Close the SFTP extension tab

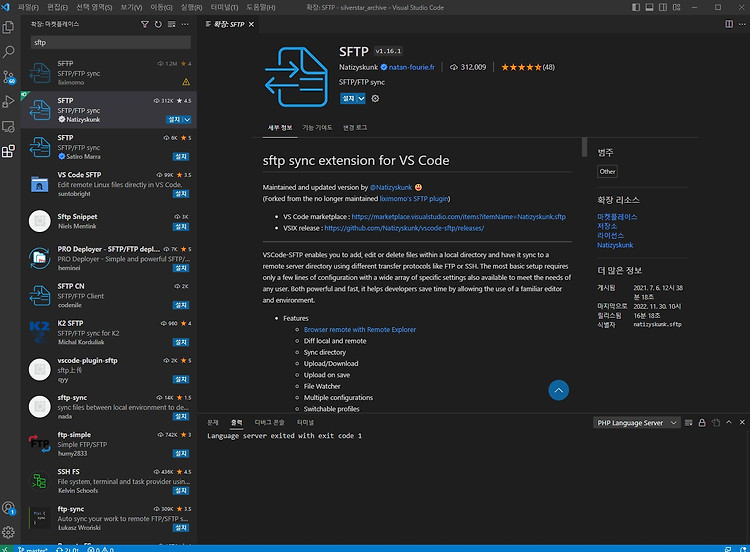tap(252, 24)
